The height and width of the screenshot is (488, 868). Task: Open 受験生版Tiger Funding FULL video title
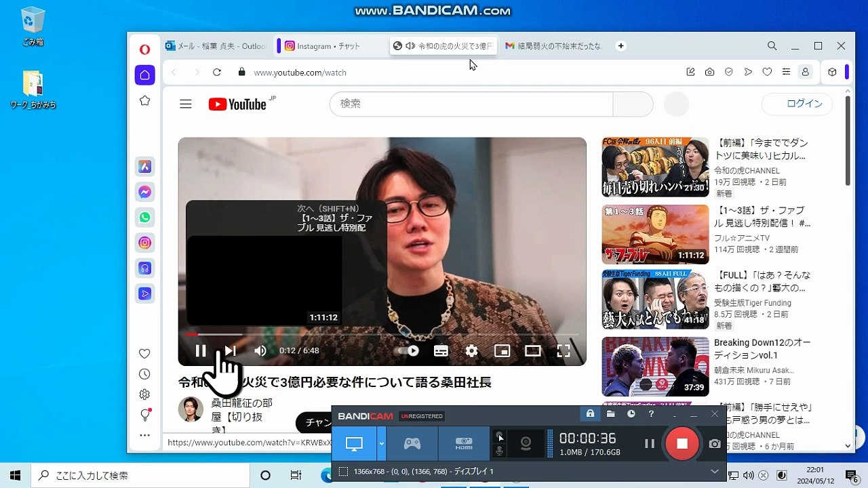[762, 281]
